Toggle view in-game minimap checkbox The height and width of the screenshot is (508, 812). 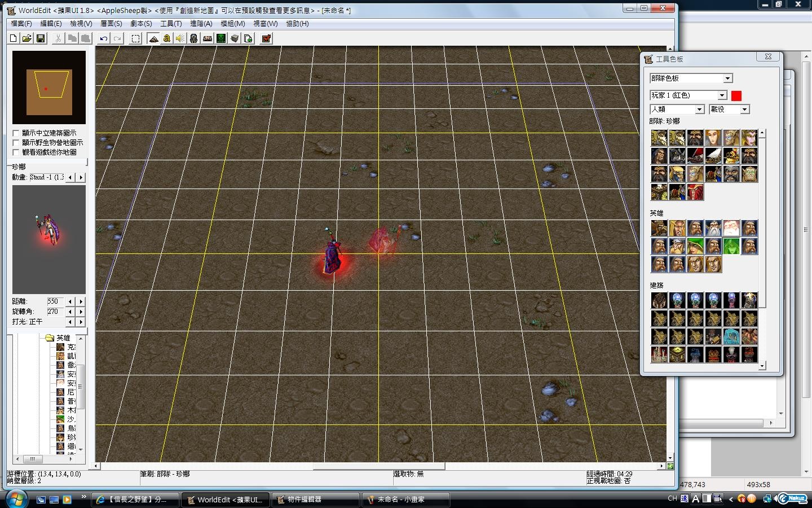point(16,152)
